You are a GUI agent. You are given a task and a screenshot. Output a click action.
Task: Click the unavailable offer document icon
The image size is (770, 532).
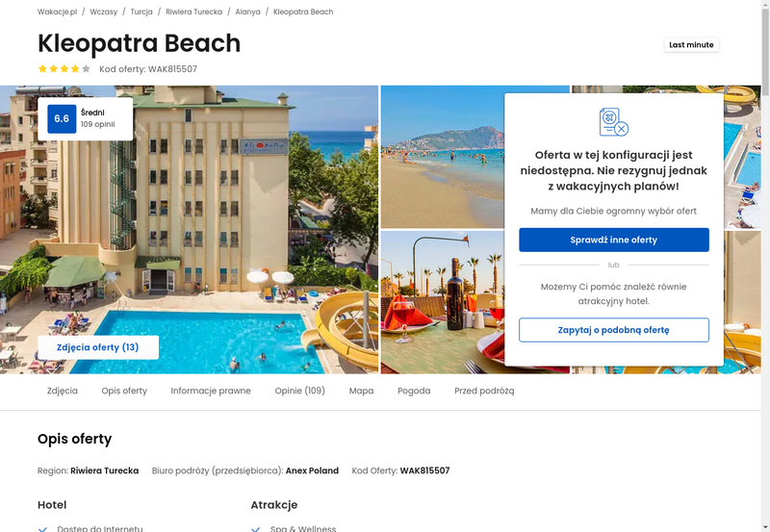pyautogui.click(x=614, y=122)
